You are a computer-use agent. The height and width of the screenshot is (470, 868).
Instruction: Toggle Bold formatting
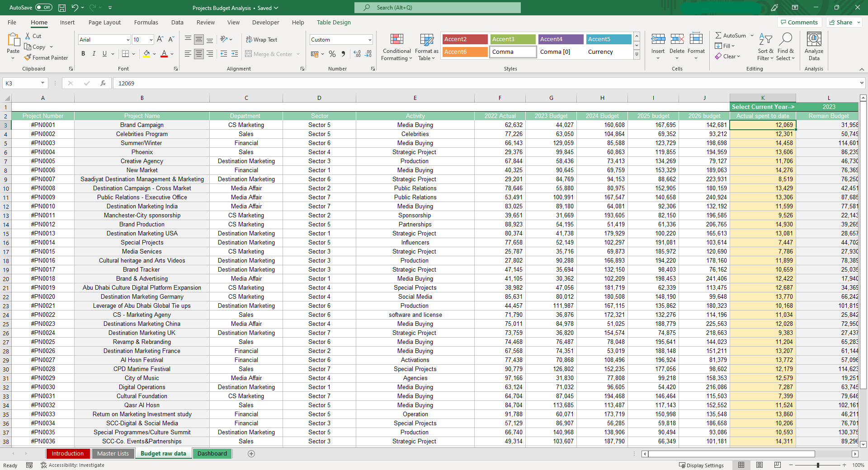coord(83,54)
